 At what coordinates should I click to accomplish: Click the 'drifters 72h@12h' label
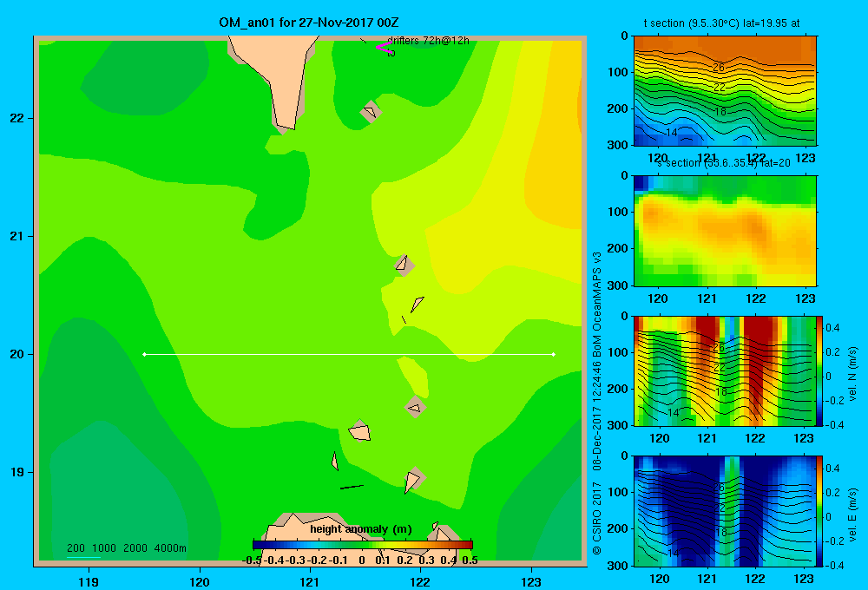tap(428, 41)
